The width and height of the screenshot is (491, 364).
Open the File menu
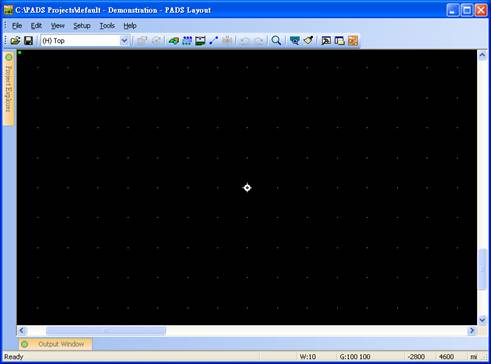click(17, 26)
